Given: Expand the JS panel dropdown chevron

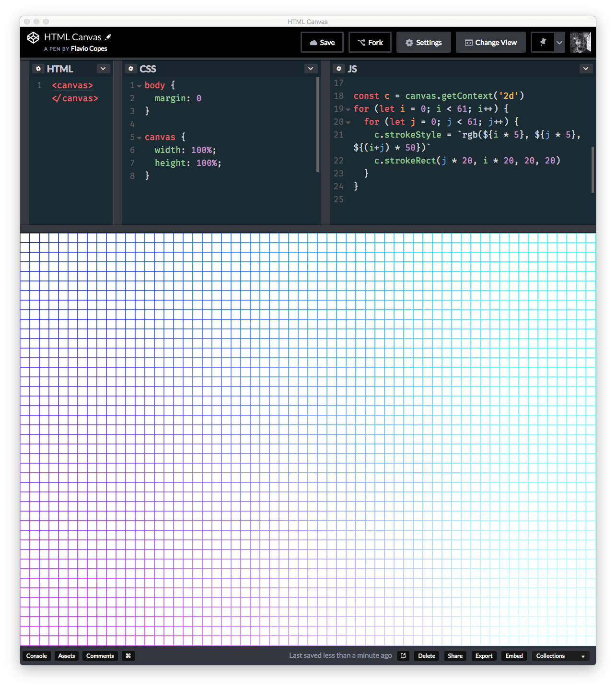Looking at the screenshot, I should [x=585, y=69].
